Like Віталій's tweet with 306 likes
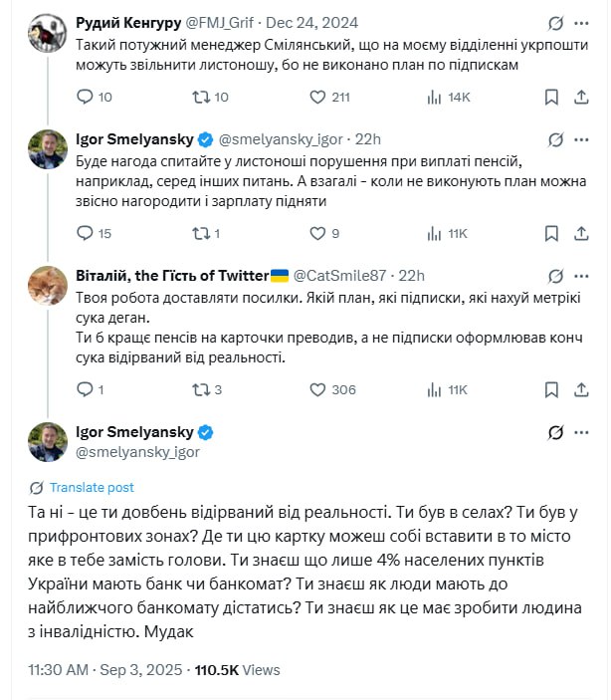 (x=318, y=389)
